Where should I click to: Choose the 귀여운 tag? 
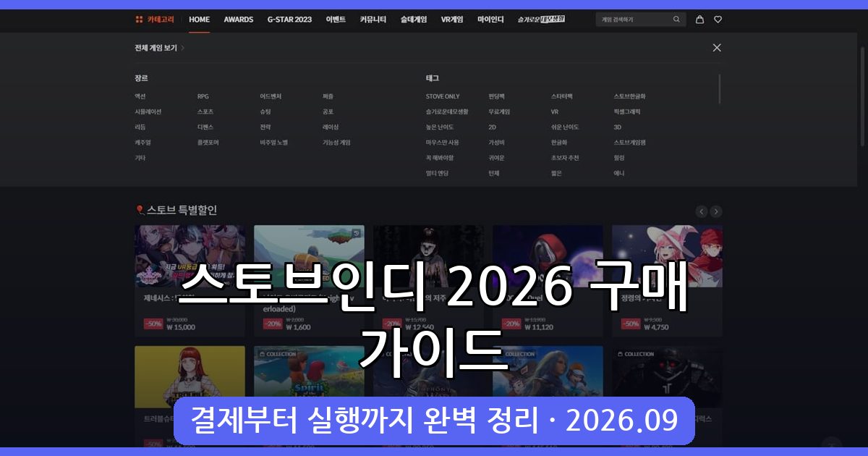[497, 158]
